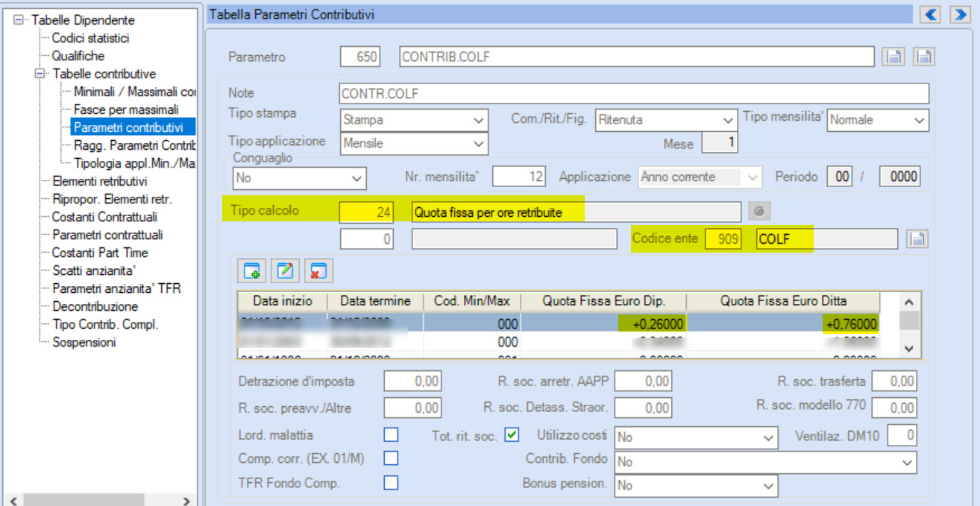Open Decontribuzione tree item
980x506 pixels.
click(95, 306)
